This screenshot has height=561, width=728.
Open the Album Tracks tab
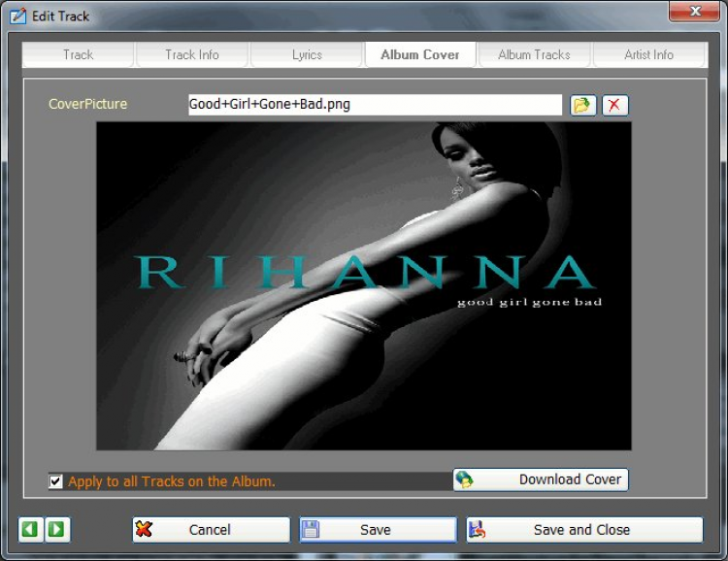pos(535,54)
